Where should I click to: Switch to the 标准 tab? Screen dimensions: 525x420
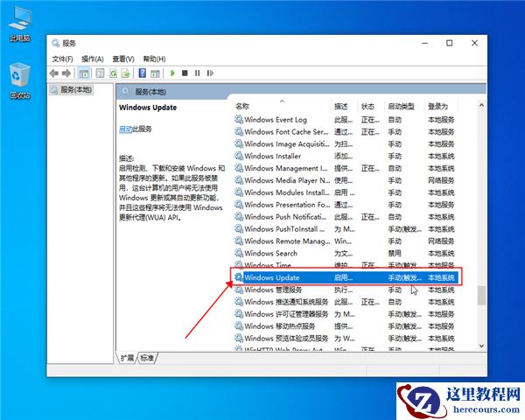(x=147, y=358)
